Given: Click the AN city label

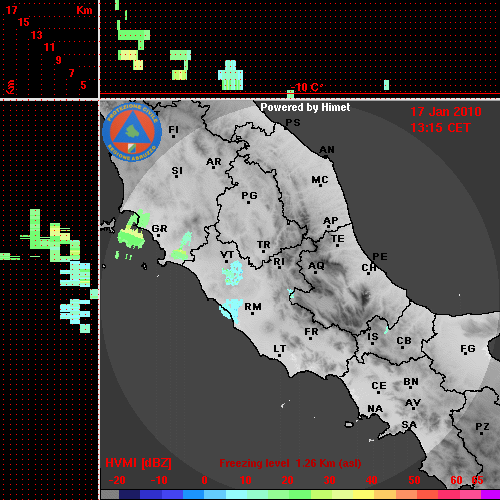Looking at the screenshot, I should [327, 150].
